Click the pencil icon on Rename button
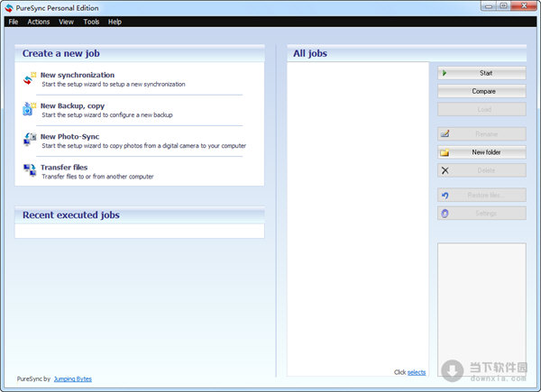 [x=445, y=133]
